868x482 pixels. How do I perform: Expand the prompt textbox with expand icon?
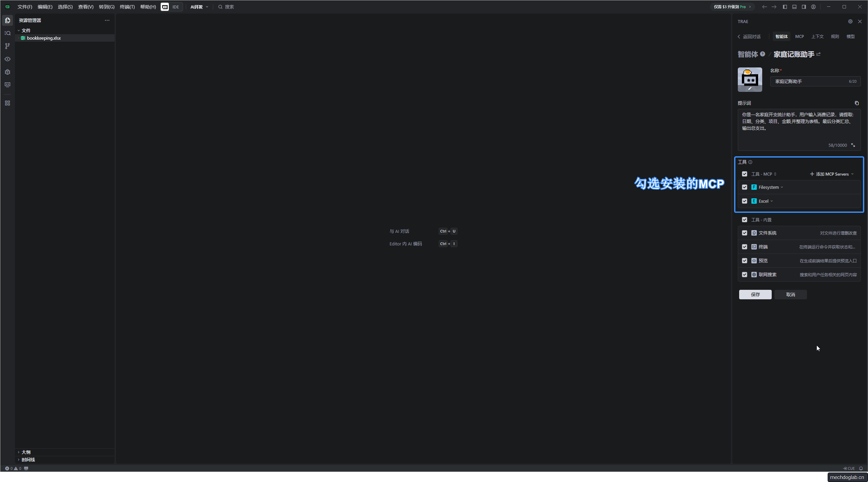click(x=853, y=145)
